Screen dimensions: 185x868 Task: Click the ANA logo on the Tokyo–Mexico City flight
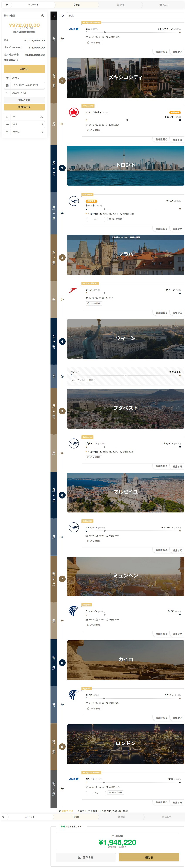(74, 29)
